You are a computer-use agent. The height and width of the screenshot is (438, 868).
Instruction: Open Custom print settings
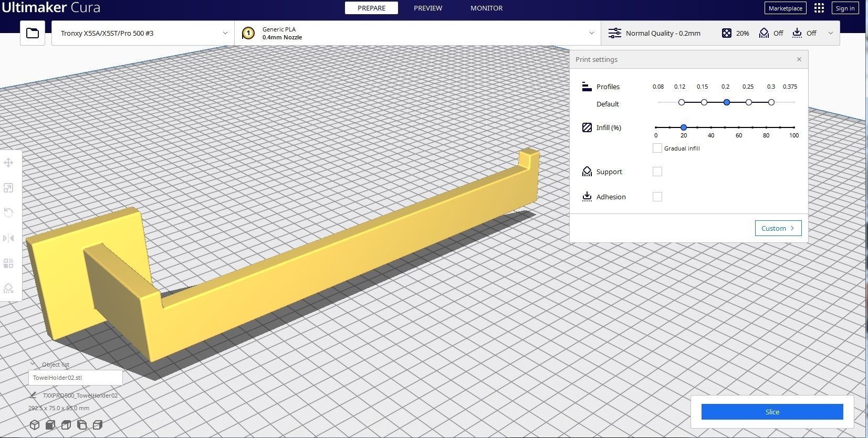[778, 228]
